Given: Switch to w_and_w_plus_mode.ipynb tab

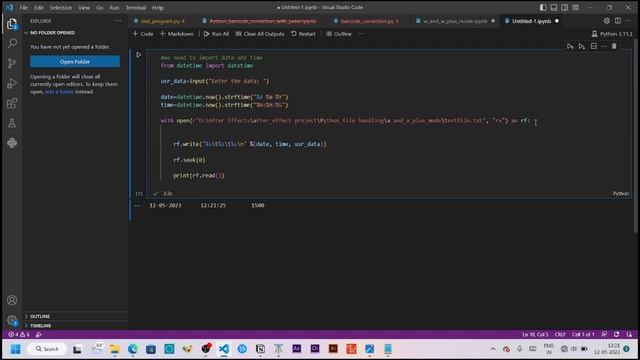Looking at the screenshot, I should tap(455, 21).
